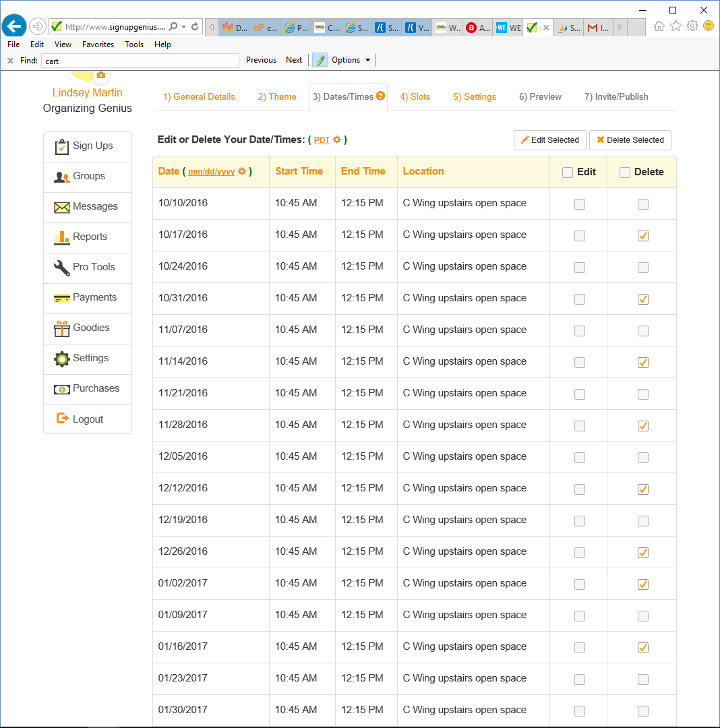Open Sign Ups in sidebar
Viewport: 720px width, 728px height.
tap(88, 146)
